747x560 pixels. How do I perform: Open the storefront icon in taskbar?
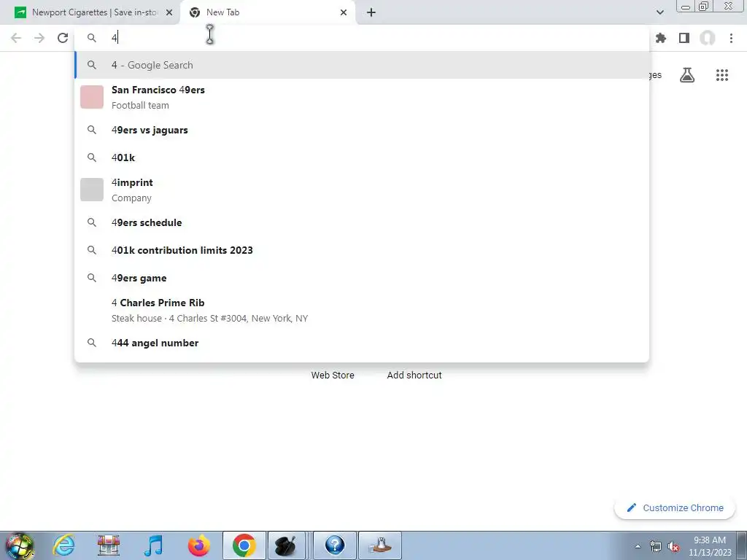108,545
